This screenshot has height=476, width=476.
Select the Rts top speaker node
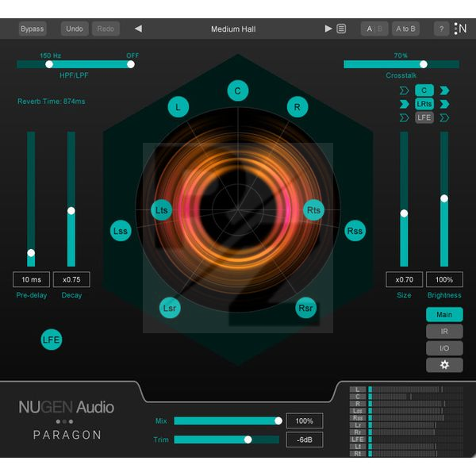coord(313,210)
